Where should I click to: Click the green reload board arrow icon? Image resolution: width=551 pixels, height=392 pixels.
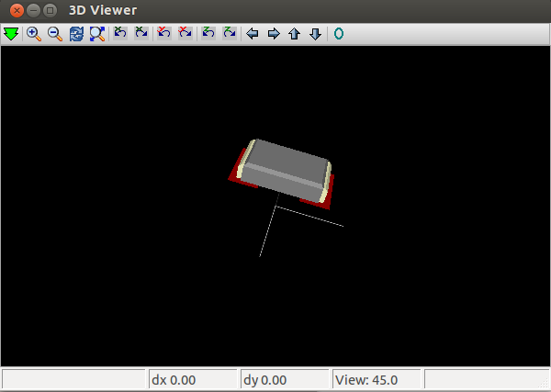pyautogui.click(x=11, y=34)
